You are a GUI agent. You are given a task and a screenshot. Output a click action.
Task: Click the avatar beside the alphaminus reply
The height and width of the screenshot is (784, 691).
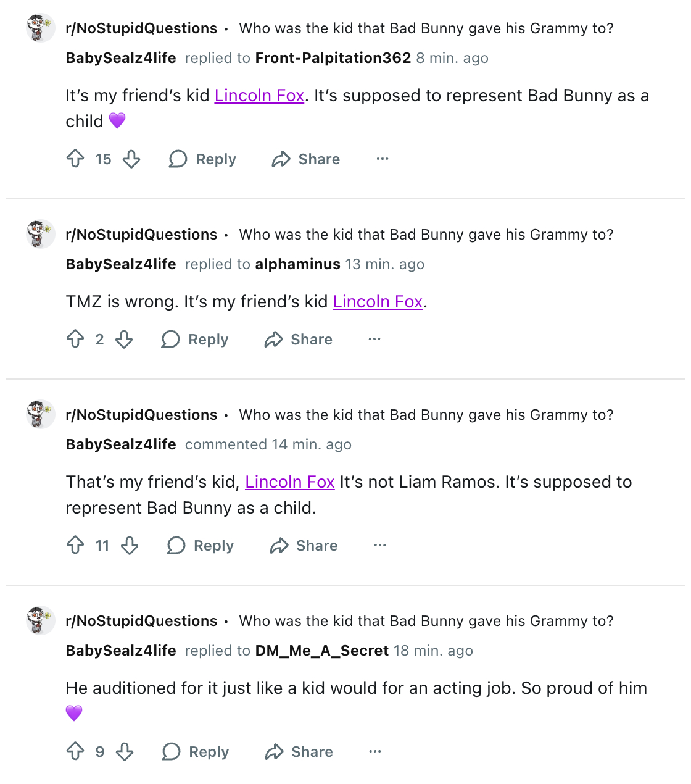point(41,235)
